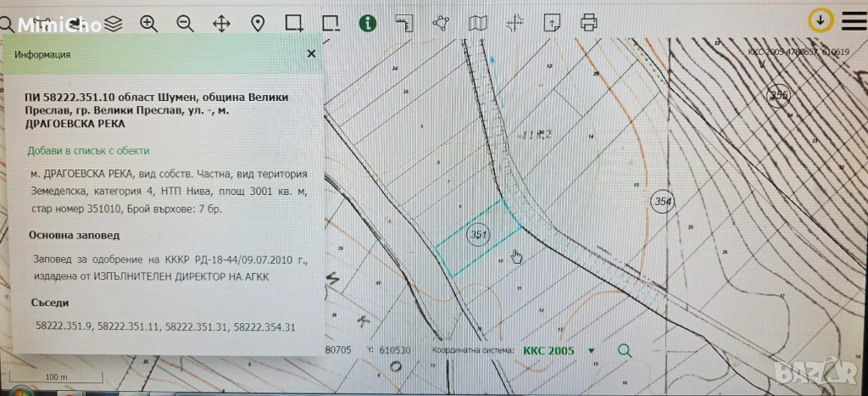Viewport: 868px width, 396px height.
Task: Open the hamburger main menu
Action: [x=850, y=20]
